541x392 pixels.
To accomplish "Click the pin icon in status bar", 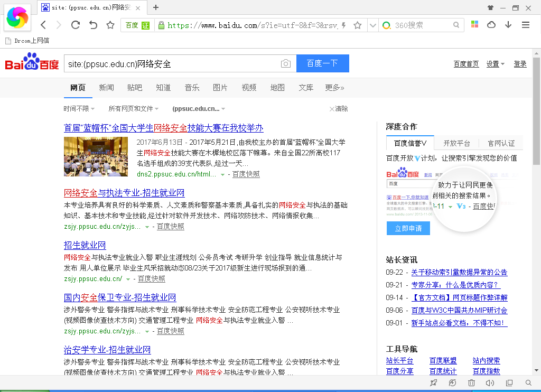I will 434,382.
